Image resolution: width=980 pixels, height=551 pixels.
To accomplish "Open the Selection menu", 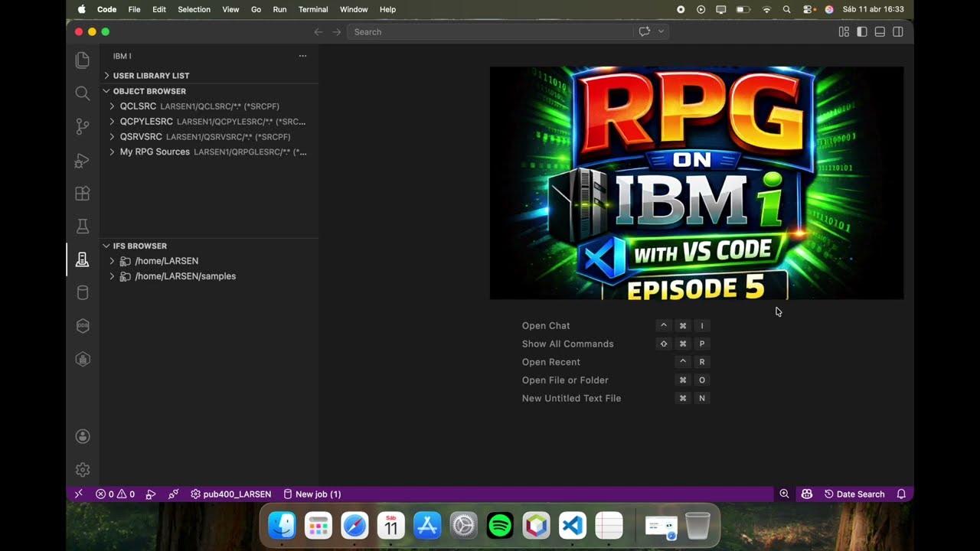I will pos(194,9).
